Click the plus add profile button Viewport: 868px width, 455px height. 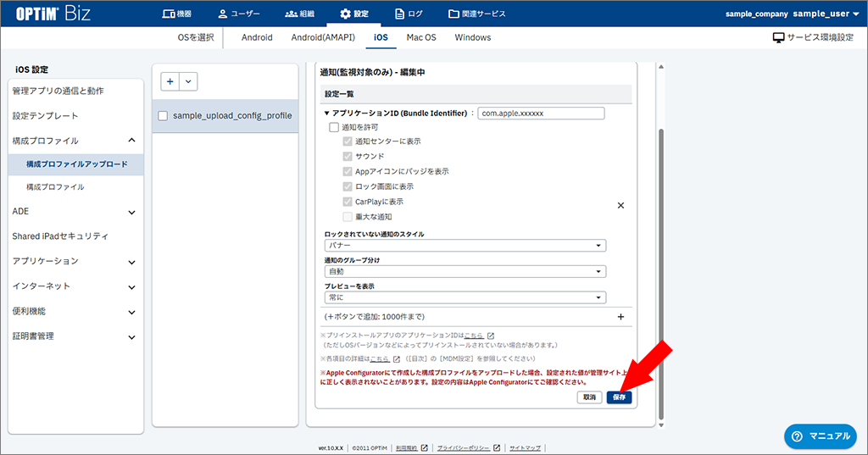tap(170, 81)
